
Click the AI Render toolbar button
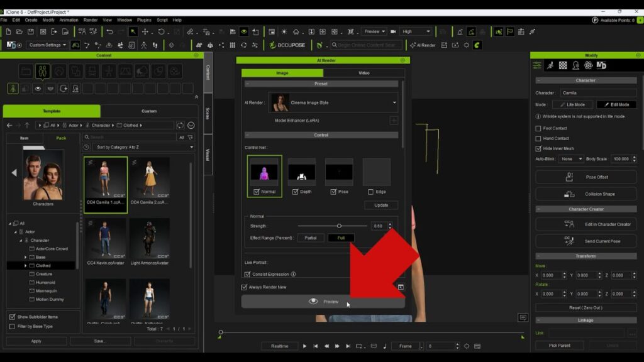pos(423,45)
